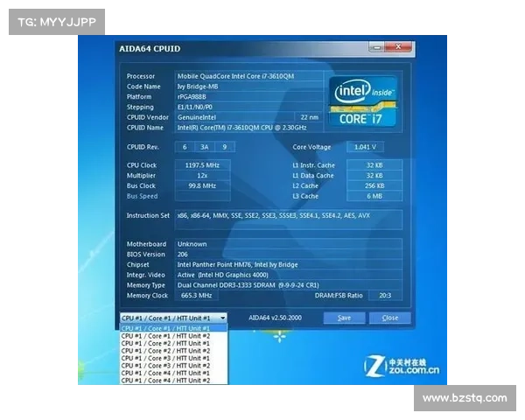The height and width of the screenshot is (420, 525).
Task: Click the L1 Data Cache 32 KB value
Action: click(374, 176)
